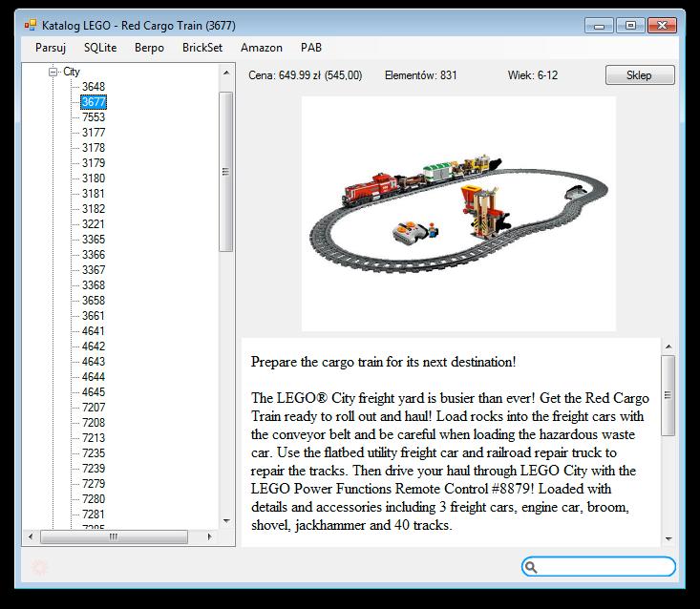Click the tree horizontal scroll-left arrow
The width and height of the screenshot is (700, 609).
(x=31, y=536)
